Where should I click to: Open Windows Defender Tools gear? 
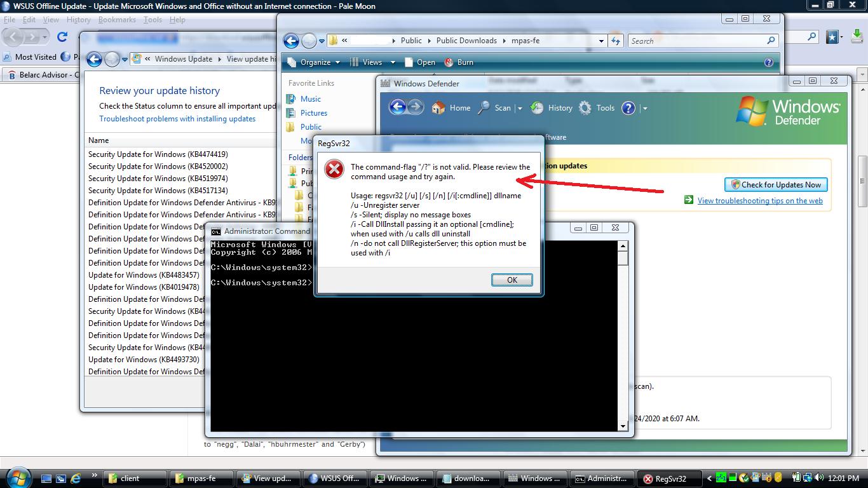coord(585,108)
